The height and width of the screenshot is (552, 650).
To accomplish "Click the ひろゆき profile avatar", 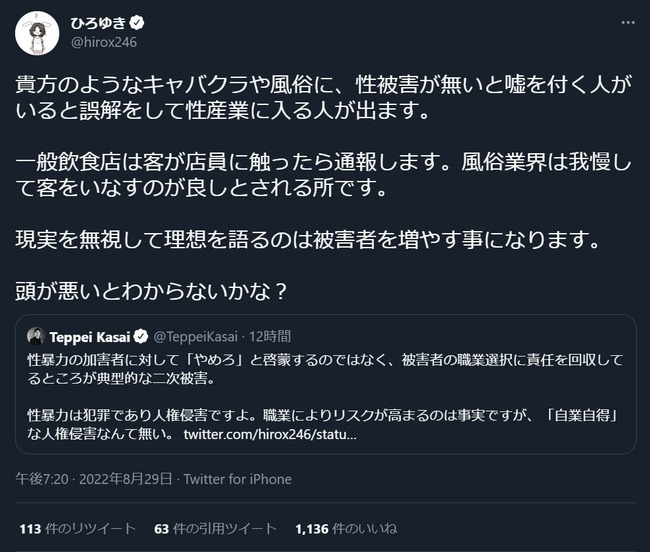I will 37,33.
